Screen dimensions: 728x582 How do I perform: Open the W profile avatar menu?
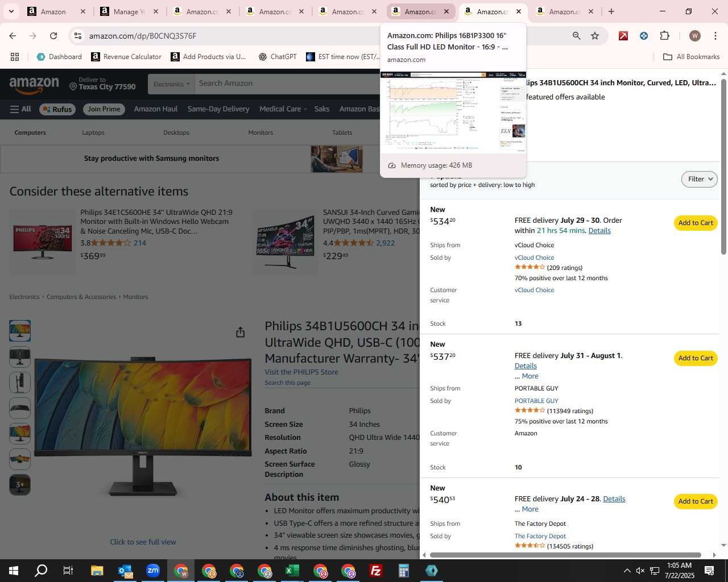pos(694,36)
